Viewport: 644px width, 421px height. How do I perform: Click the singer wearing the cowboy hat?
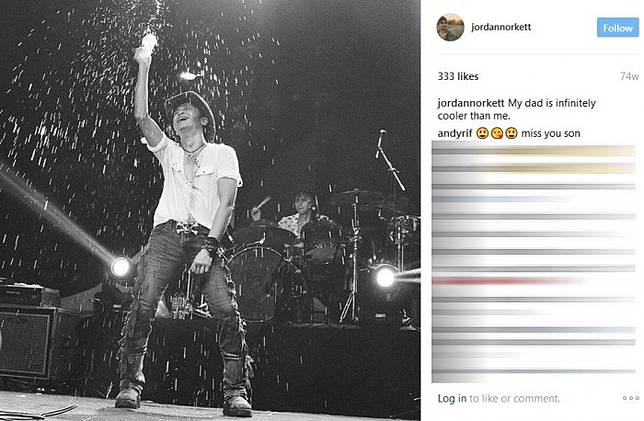pyautogui.click(x=187, y=230)
